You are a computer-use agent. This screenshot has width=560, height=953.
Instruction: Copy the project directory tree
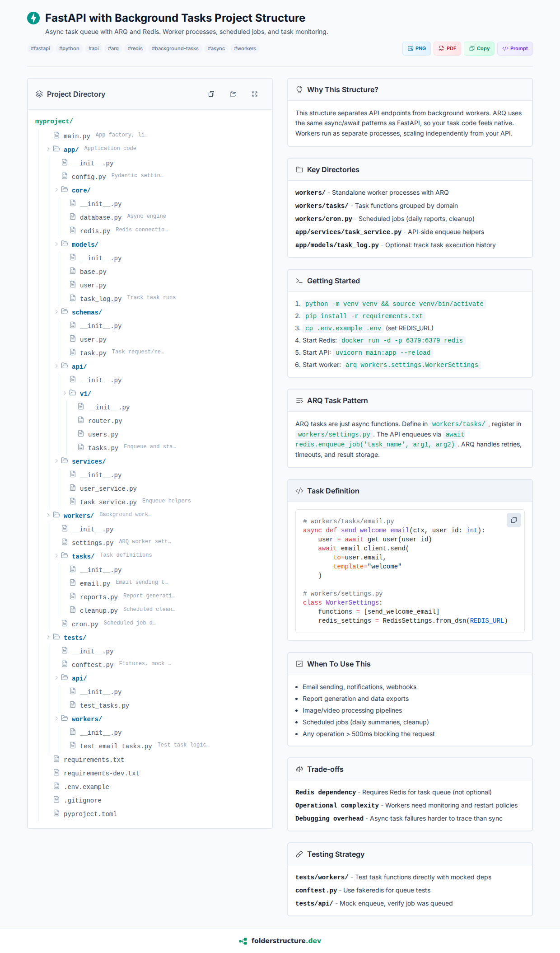pyautogui.click(x=211, y=94)
